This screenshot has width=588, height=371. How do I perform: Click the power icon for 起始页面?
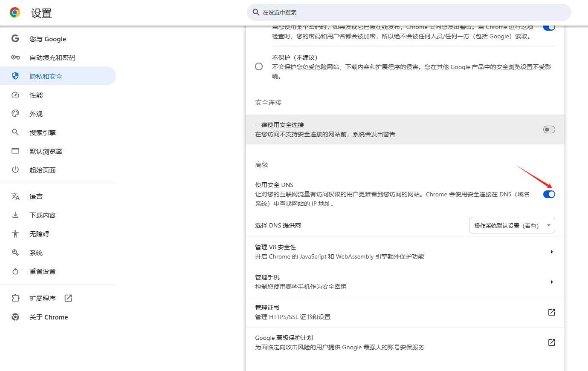click(x=15, y=170)
